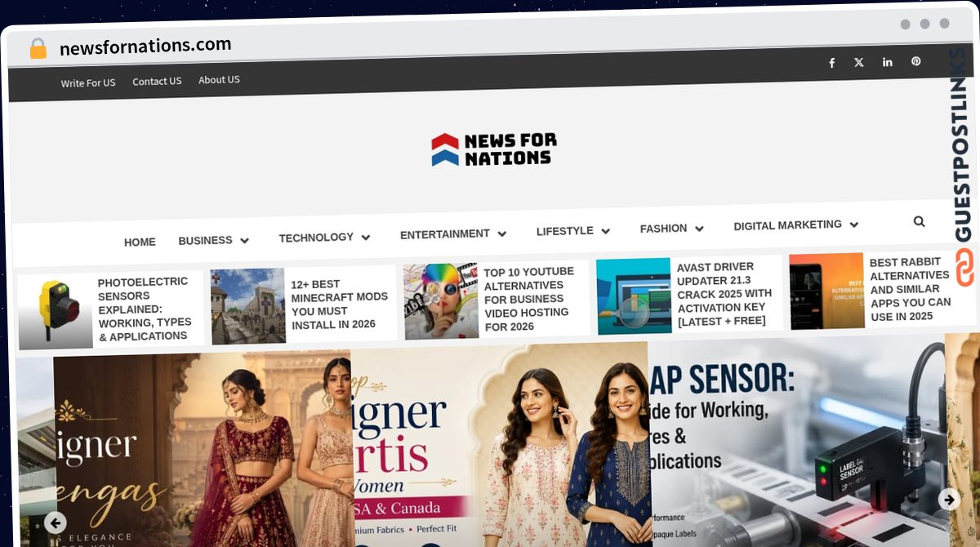
Task: Expand the Lifestyle menu chevron
Action: click(x=605, y=232)
